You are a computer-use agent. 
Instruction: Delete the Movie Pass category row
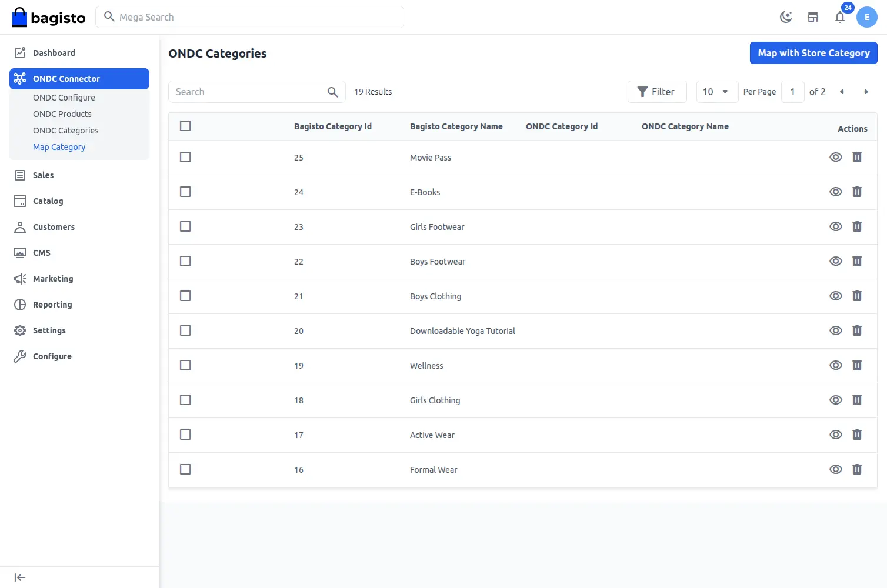pyautogui.click(x=857, y=157)
